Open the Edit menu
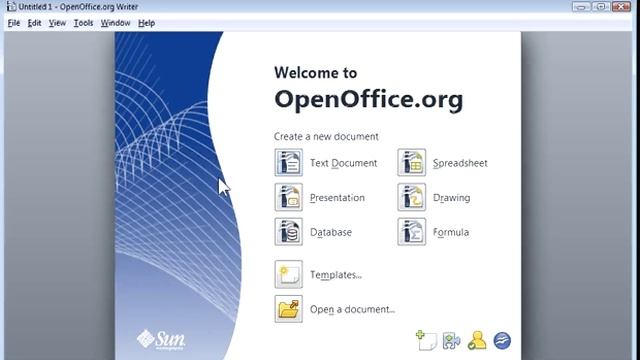 (x=34, y=23)
